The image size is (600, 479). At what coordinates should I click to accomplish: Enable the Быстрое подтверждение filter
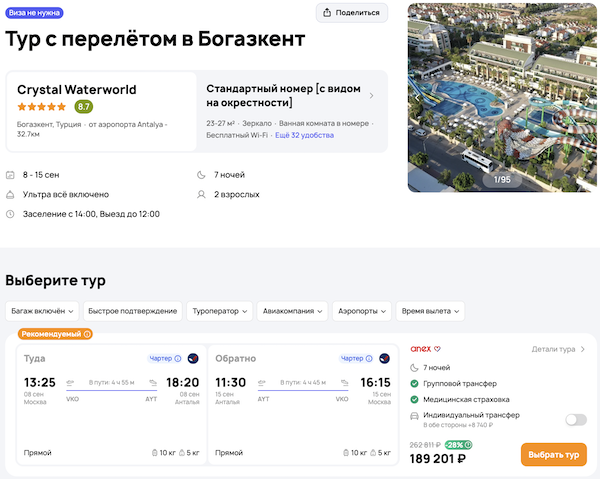132,311
